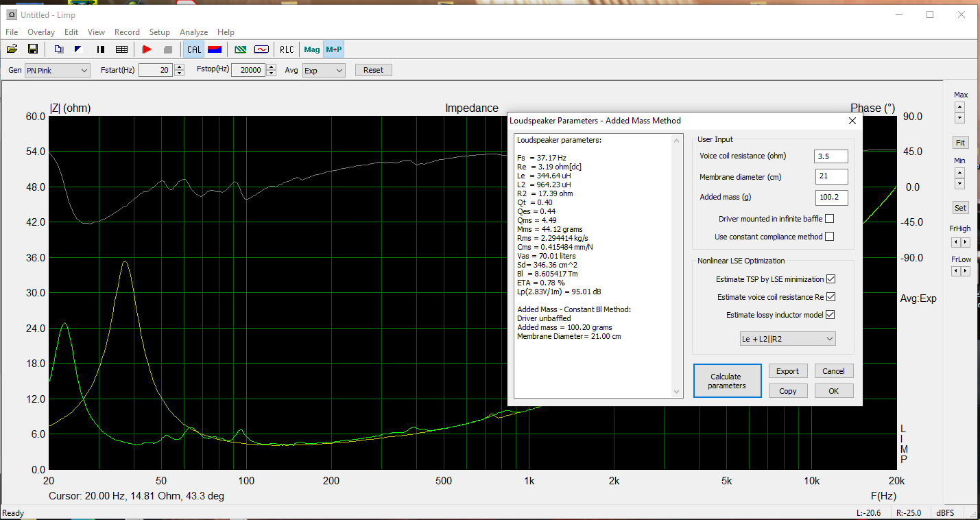Viewport: 980px width, 520px height.
Task: Click the Min down arrow
Action: coord(959,184)
